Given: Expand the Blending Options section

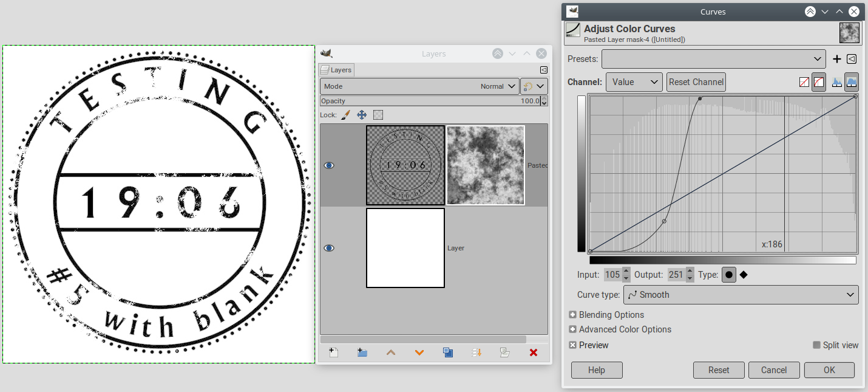Looking at the screenshot, I should [573, 315].
